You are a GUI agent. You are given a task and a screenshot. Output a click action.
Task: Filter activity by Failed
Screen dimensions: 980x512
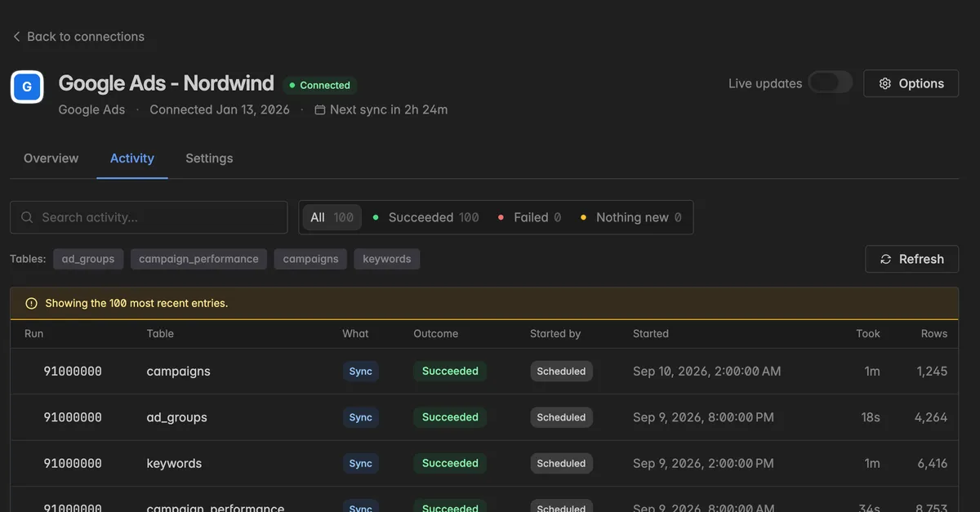530,217
